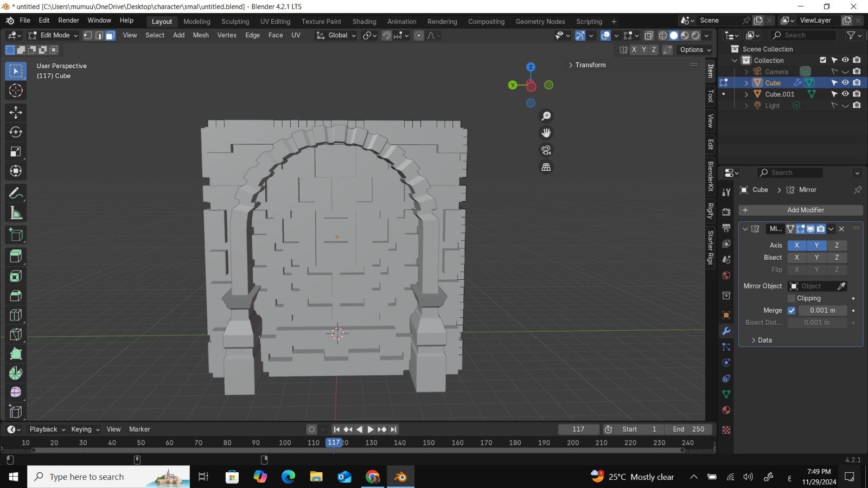
Task: Click the Merge distance 0.001 m field
Action: 822,311
